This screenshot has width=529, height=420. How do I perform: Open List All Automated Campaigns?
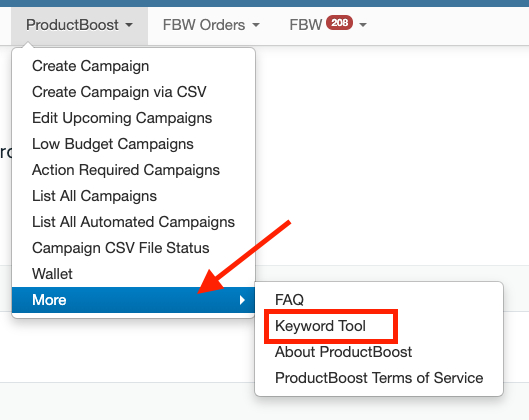[134, 222]
